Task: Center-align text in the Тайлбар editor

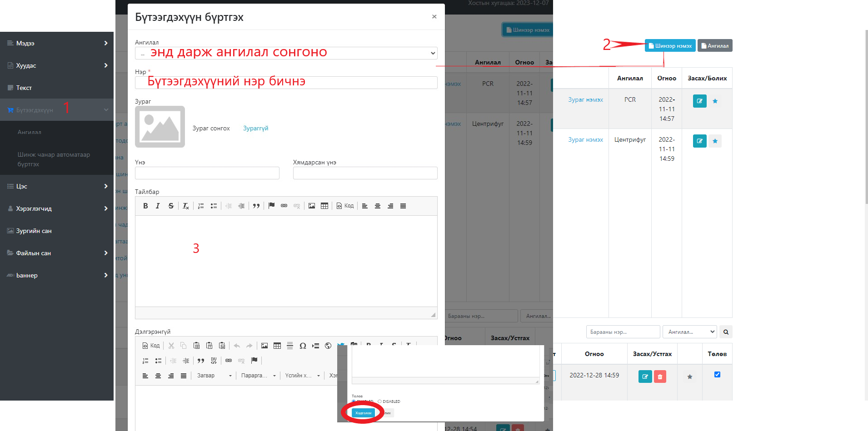Action: tap(377, 206)
